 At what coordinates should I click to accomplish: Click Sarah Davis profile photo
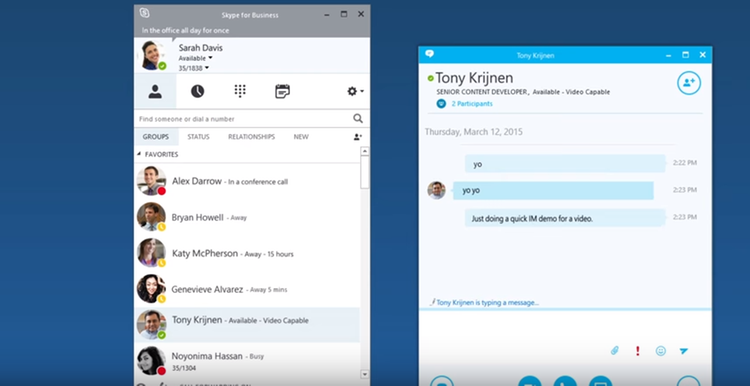pos(153,55)
